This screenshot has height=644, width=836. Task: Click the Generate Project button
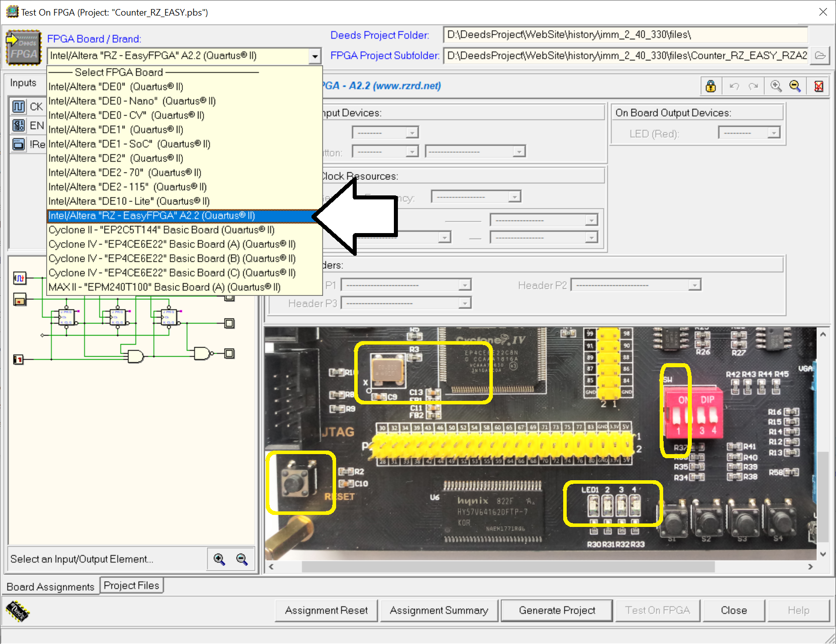tap(557, 610)
